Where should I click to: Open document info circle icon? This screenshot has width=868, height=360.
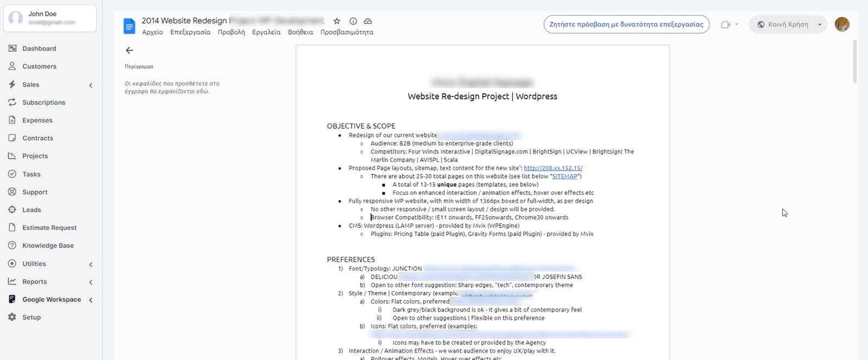click(353, 21)
